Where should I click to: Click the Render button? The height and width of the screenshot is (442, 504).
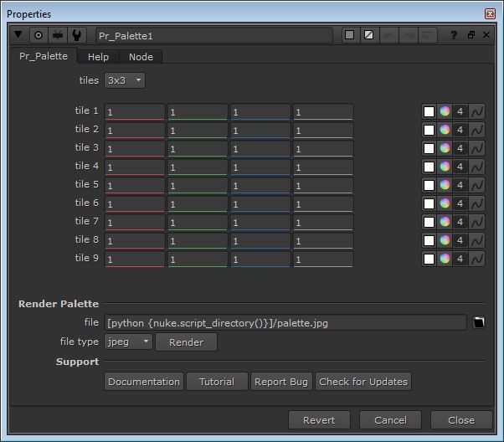pos(186,342)
